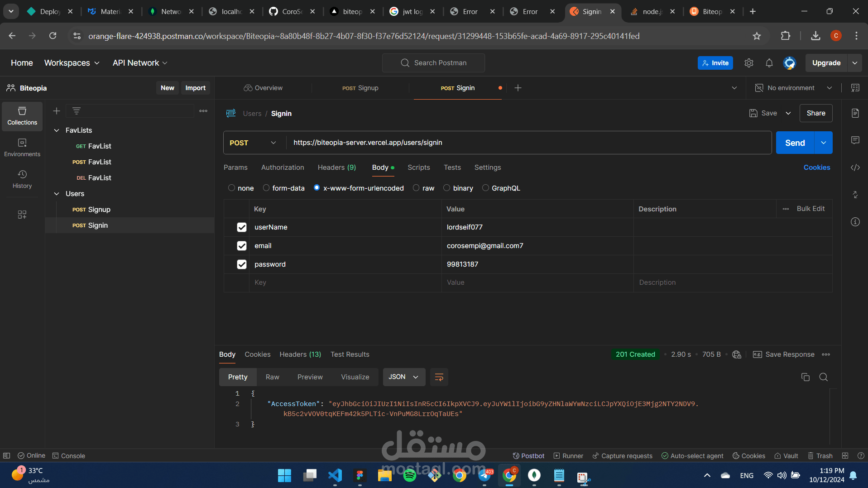Select the binary body type

click(x=447, y=188)
